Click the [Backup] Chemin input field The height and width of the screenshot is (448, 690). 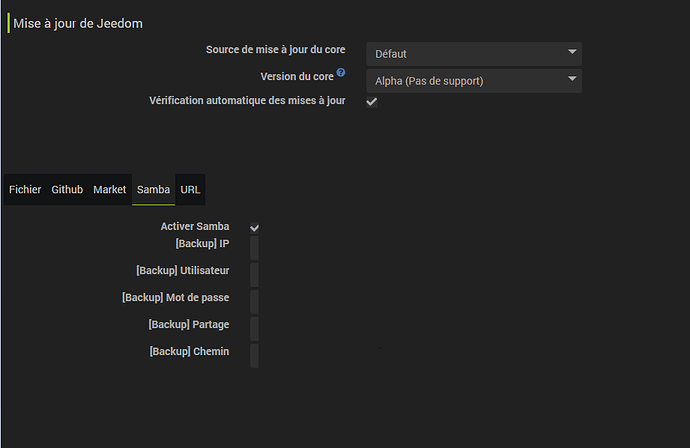[x=254, y=356]
